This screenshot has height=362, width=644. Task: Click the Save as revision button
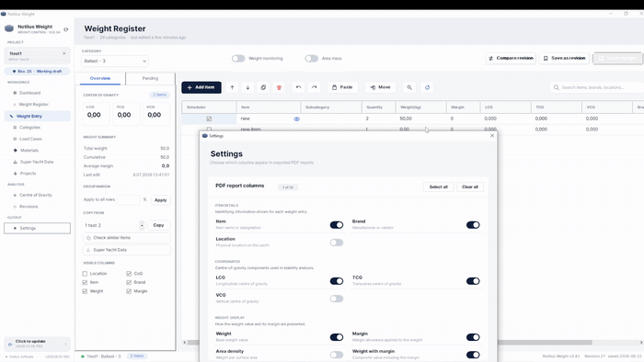[564, 58]
